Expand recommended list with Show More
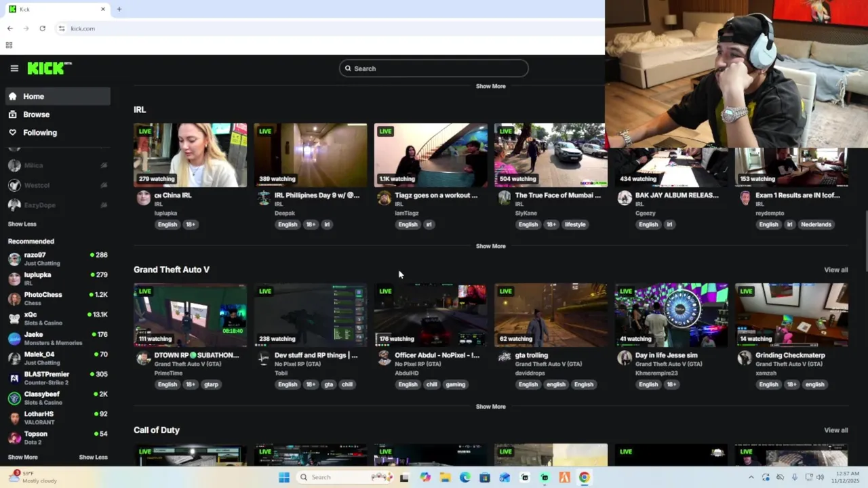This screenshot has height=488, width=868. tap(23, 457)
